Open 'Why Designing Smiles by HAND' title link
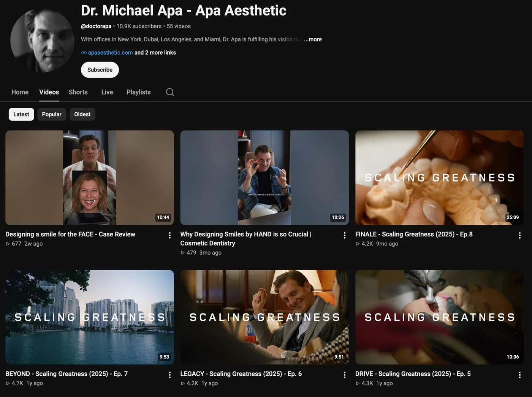532x397 pixels. [x=246, y=239]
